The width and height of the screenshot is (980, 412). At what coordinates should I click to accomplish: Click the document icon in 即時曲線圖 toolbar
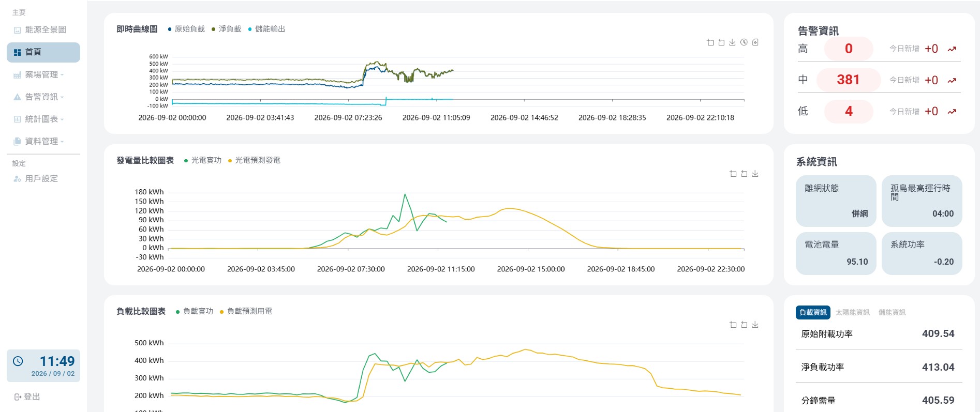[x=755, y=42]
